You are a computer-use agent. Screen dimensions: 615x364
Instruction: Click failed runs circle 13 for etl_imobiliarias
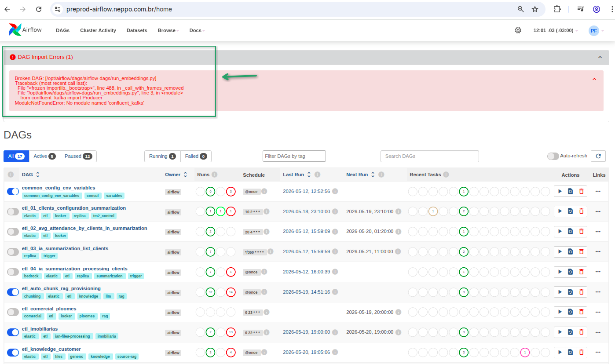point(231,332)
